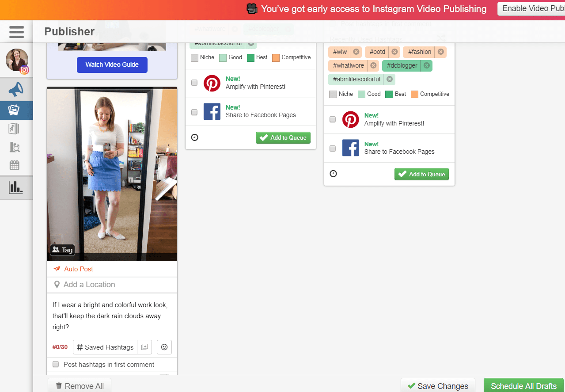
Task: Click the video camera icon in banner
Action: click(252, 8)
